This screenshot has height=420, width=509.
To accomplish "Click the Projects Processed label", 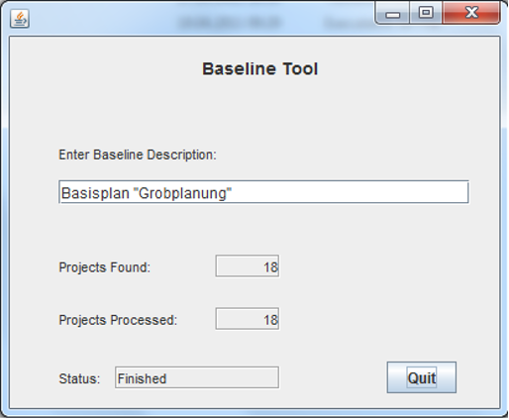I will 118,320.
